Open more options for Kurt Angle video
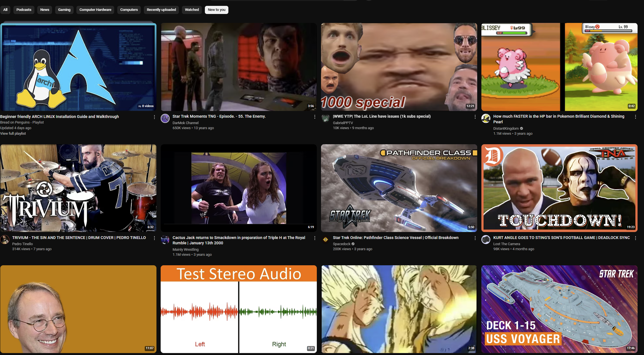This screenshot has width=644, height=355. point(635,238)
